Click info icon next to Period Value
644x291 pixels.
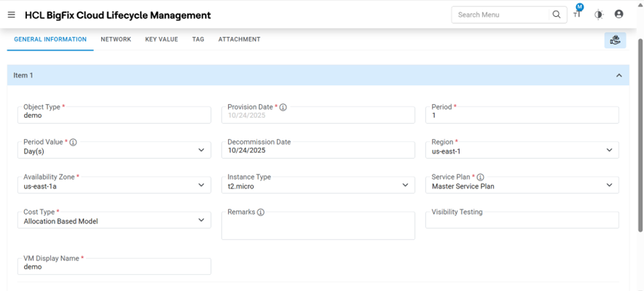[73, 143]
